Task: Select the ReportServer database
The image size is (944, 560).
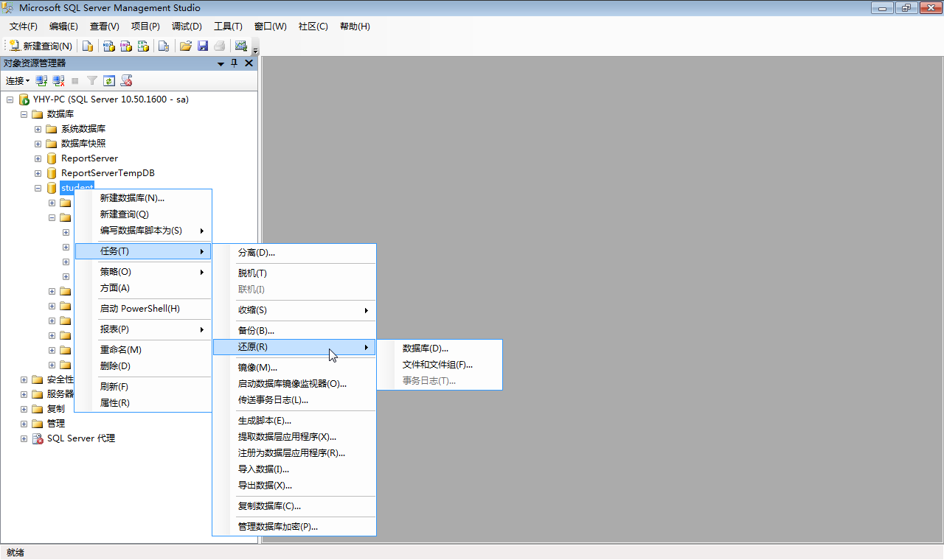Action: click(89, 158)
